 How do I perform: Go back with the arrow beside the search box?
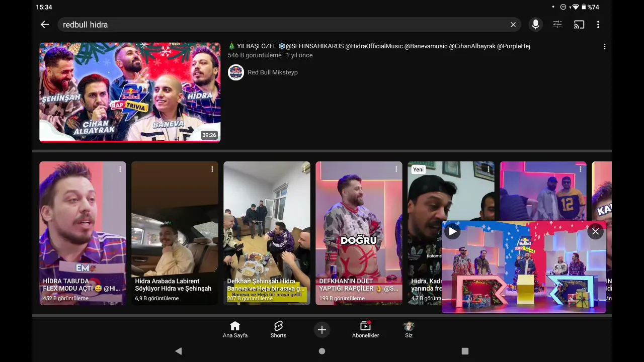point(45,24)
